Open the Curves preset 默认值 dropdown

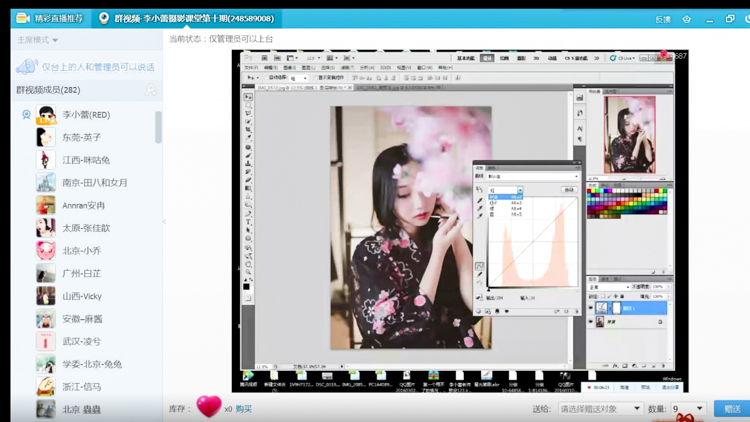pyautogui.click(x=533, y=177)
